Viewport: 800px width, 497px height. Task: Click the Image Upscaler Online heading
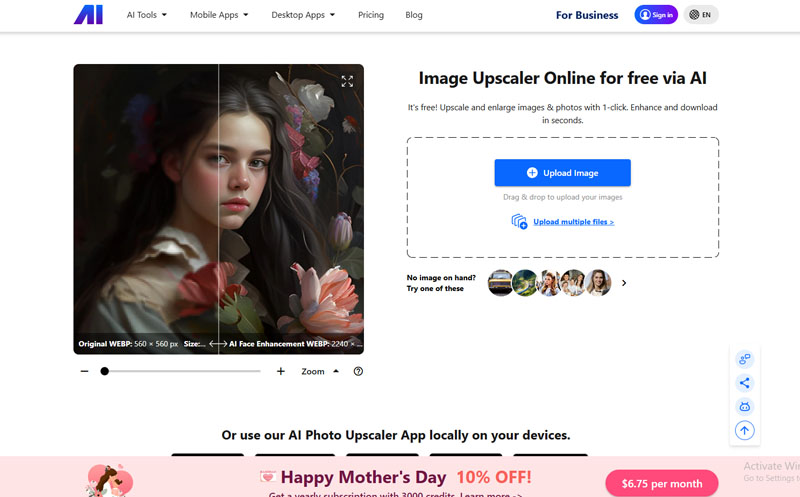tap(562, 78)
